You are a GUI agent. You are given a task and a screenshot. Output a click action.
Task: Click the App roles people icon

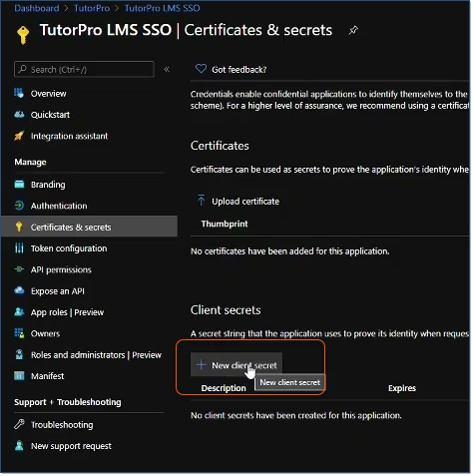click(19, 312)
